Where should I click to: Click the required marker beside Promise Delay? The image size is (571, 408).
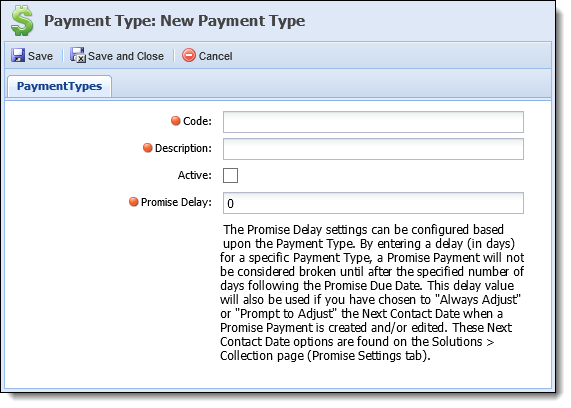(x=134, y=201)
